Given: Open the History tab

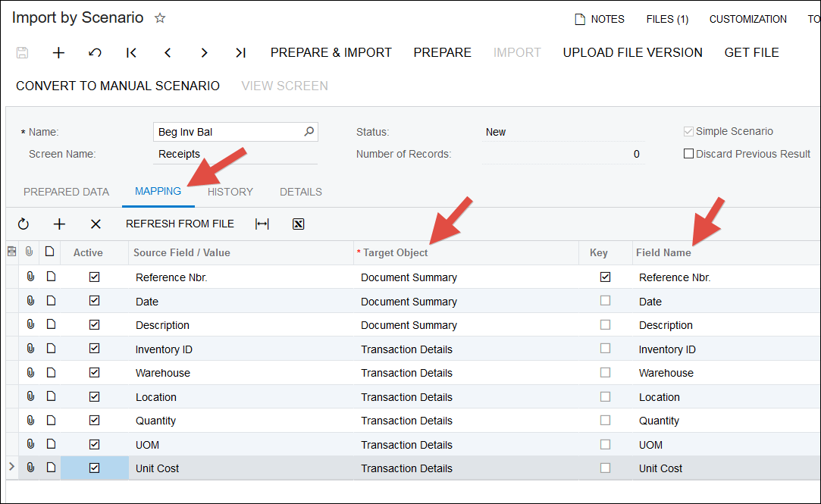Looking at the screenshot, I should click(230, 192).
